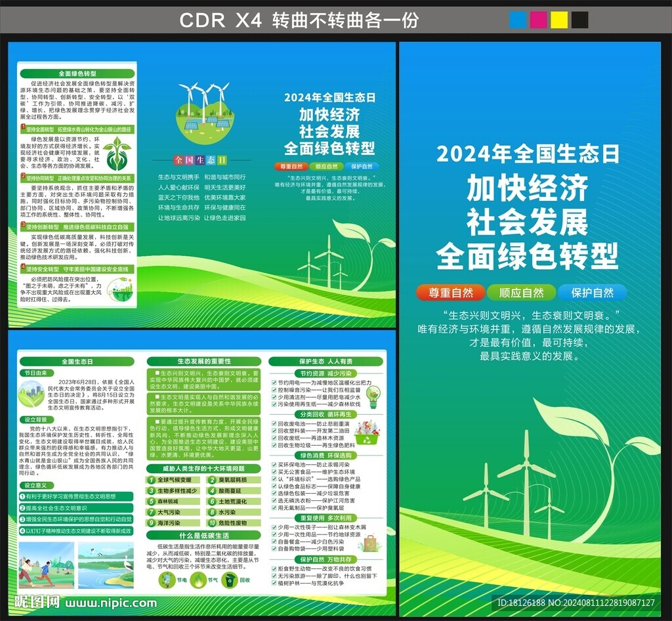Click the 尊重自然 pill on the large poster
The height and width of the screenshot is (621, 672).
click(x=450, y=293)
